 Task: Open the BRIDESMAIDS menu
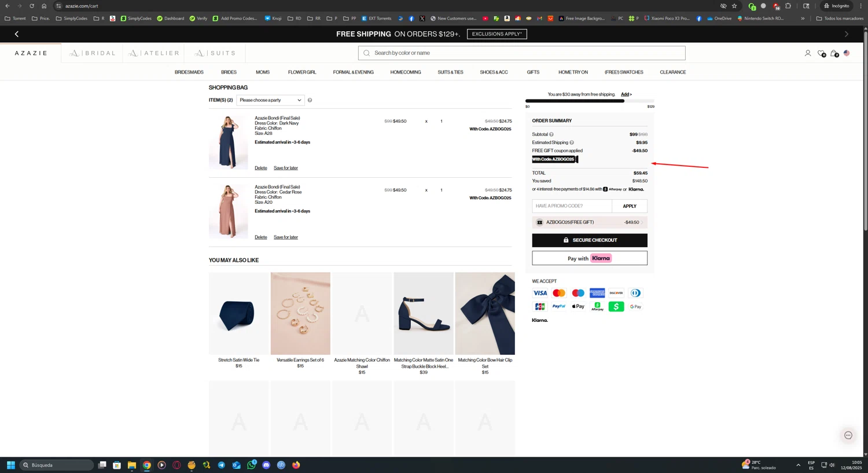click(x=189, y=72)
